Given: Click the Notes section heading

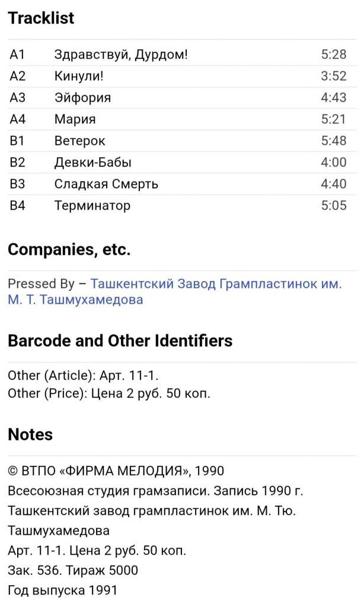Looking at the screenshot, I should click(x=30, y=435).
